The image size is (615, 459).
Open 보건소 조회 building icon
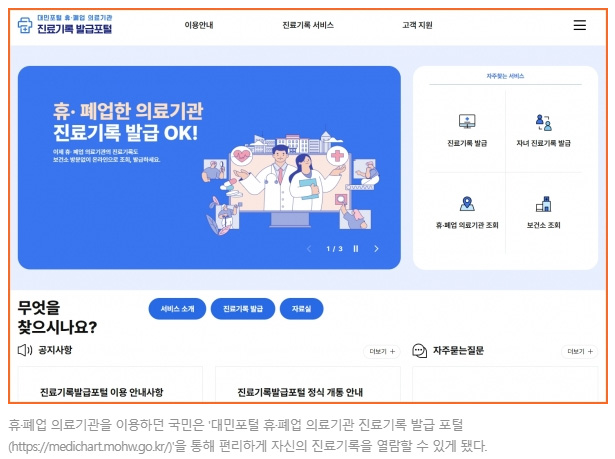point(543,204)
